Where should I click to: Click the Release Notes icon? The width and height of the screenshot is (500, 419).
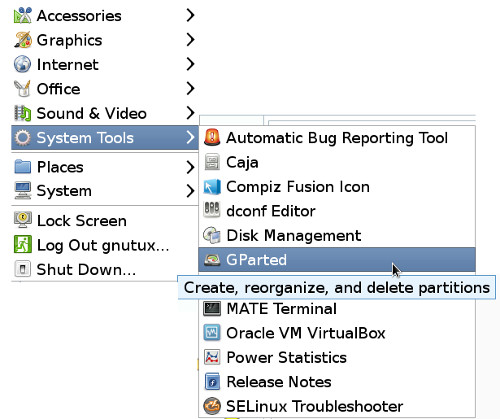tap(212, 382)
